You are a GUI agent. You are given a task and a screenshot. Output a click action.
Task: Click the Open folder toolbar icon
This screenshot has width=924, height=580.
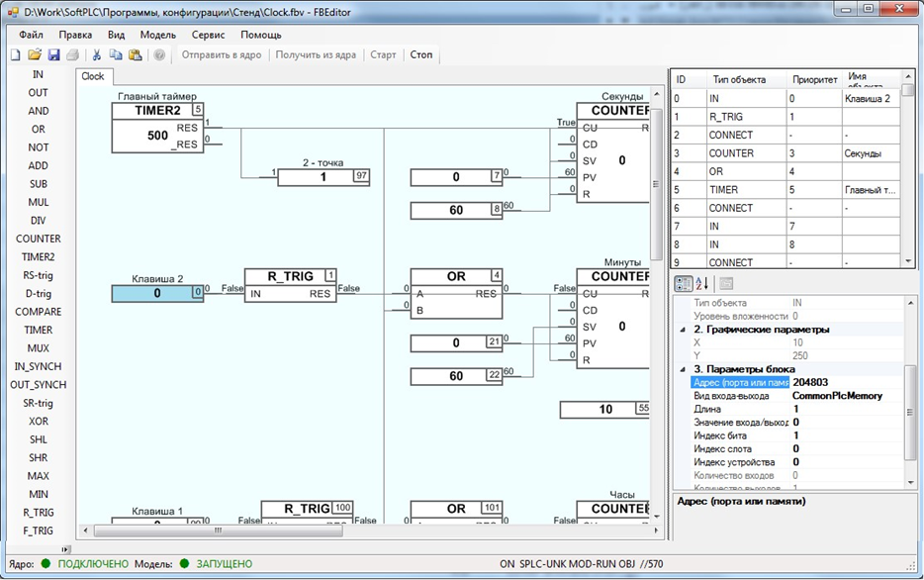35,54
